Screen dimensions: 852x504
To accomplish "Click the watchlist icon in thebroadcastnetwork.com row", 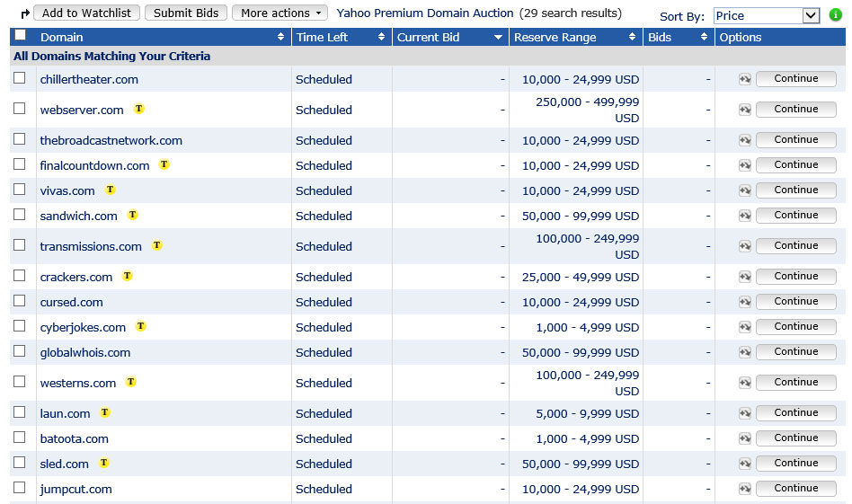I will point(745,140).
